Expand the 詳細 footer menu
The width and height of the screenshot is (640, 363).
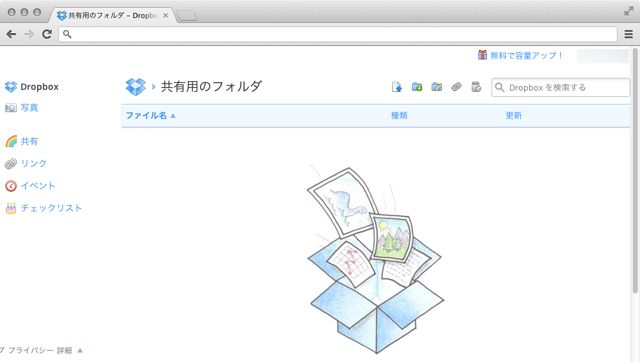click(70, 350)
